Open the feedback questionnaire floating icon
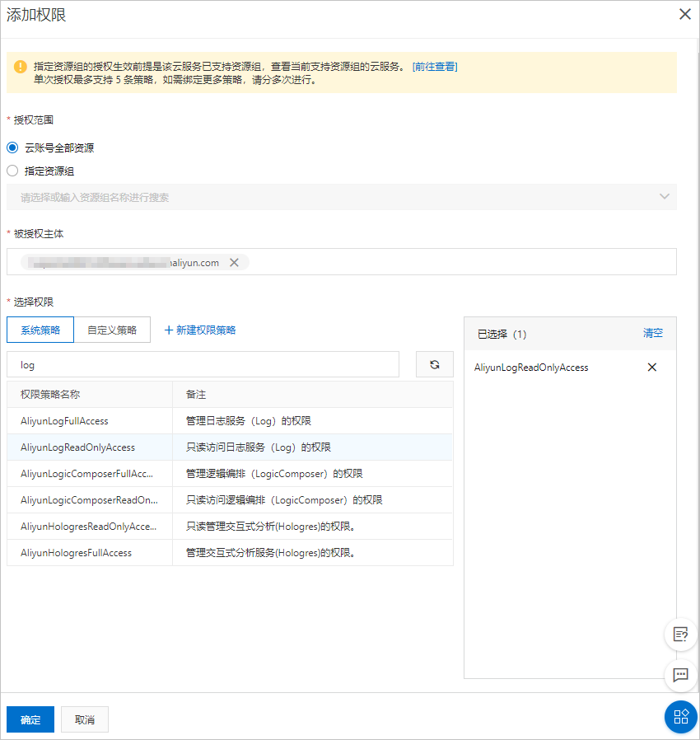The height and width of the screenshot is (740, 700). pos(680,635)
